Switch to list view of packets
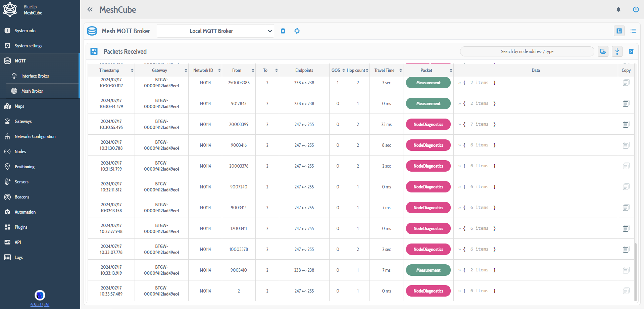644x309 pixels. (x=633, y=31)
